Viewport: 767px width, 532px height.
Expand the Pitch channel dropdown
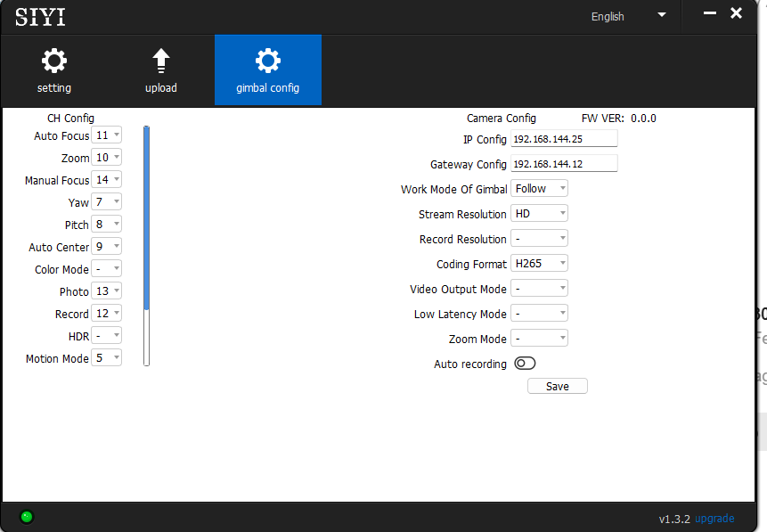[x=106, y=225]
